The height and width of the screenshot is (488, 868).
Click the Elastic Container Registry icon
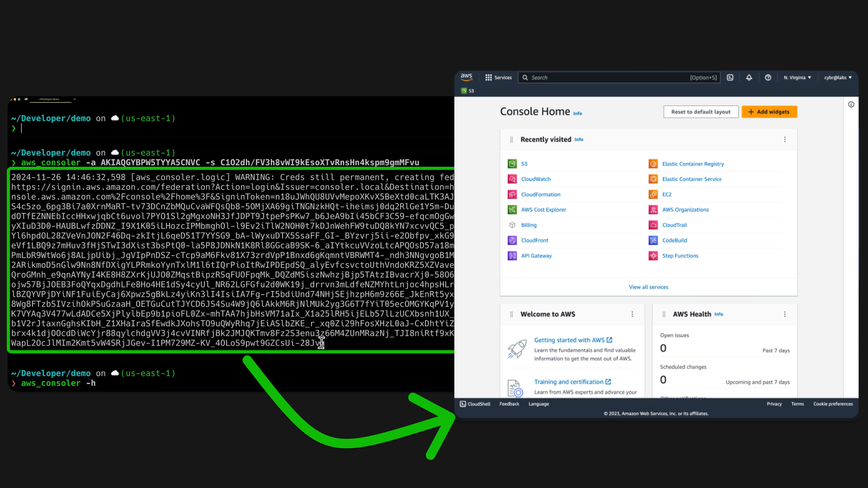[653, 164]
